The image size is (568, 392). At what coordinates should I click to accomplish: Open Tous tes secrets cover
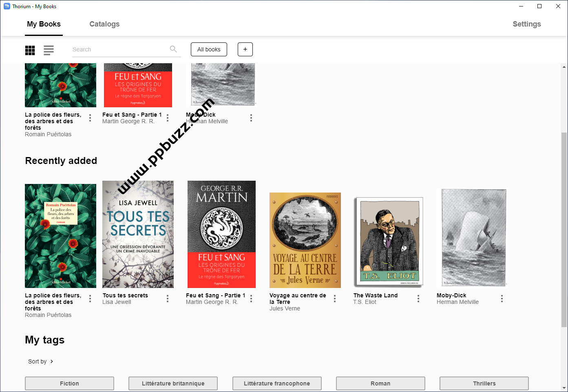click(138, 235)
